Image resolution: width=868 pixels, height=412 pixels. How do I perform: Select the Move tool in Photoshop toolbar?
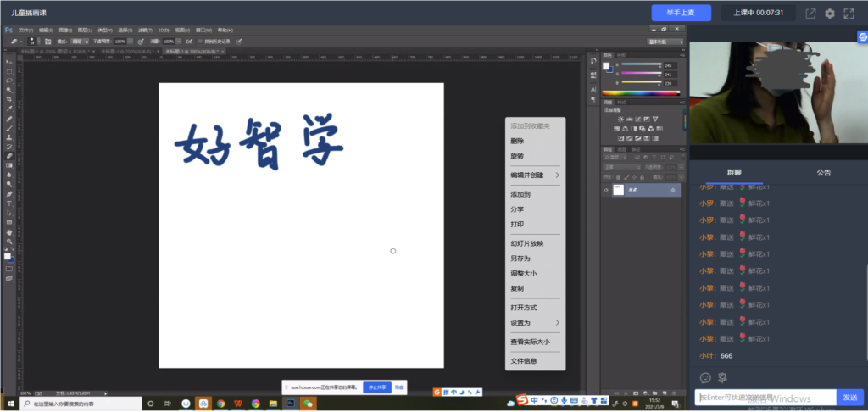pos(9,61)
